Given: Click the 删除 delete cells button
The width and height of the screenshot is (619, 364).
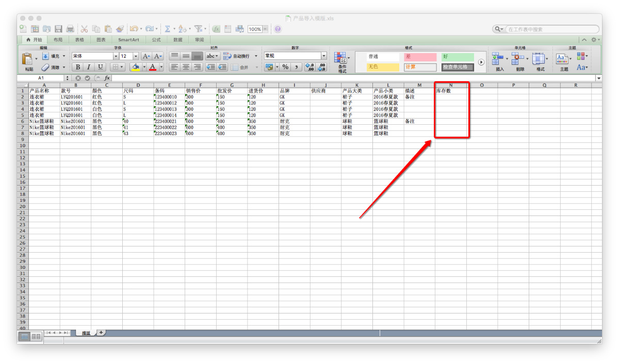Looking at the screenshot, I should tap(520, 62).
